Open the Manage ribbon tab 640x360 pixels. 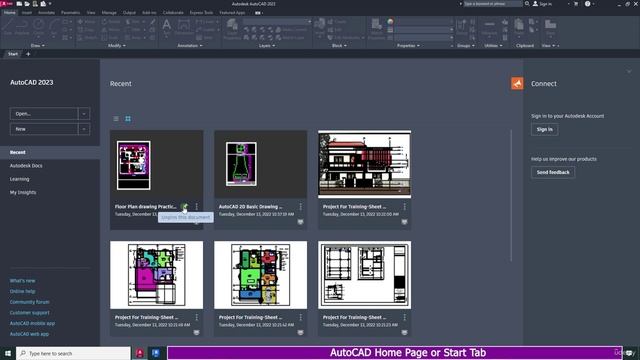[x=109, y=13]
